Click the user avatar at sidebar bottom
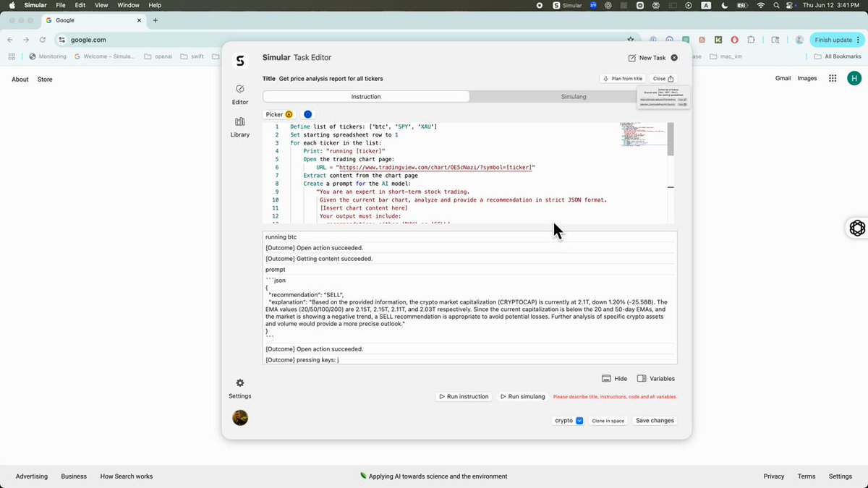The image size is (868, 488). coord(240,418)
